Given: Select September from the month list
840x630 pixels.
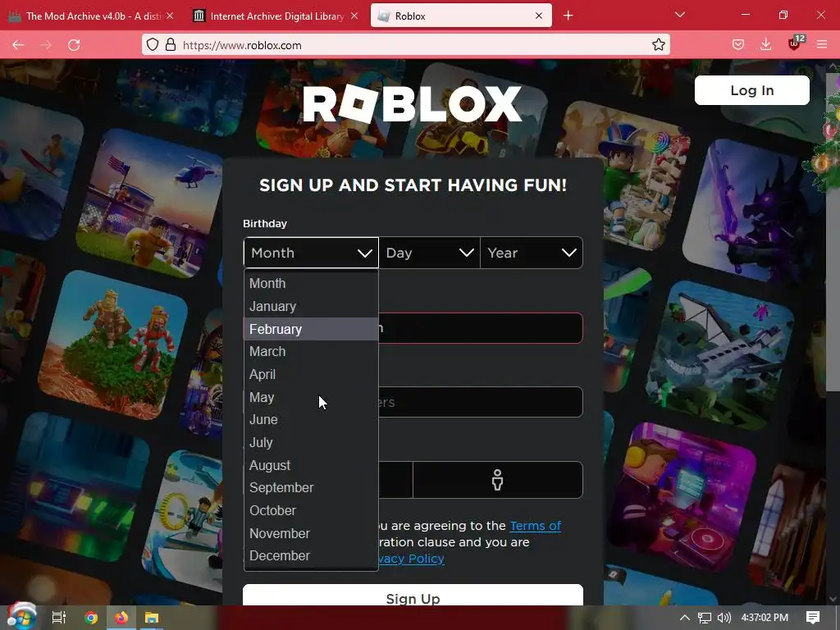Looking at the screenshot, I should (311, 487).
